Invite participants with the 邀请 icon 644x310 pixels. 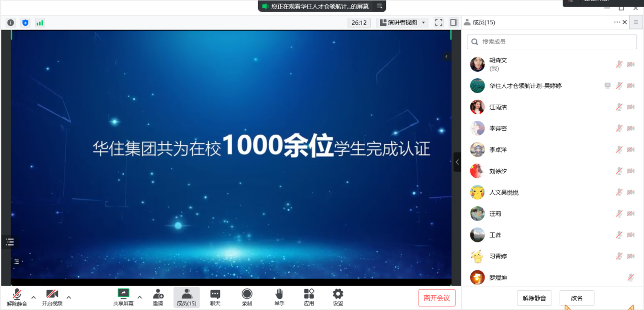tap(157, 297)
